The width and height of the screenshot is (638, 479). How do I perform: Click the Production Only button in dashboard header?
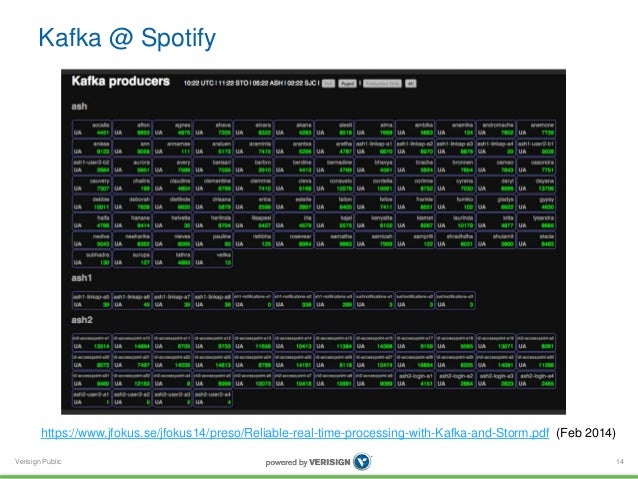[x=382, y=83]
